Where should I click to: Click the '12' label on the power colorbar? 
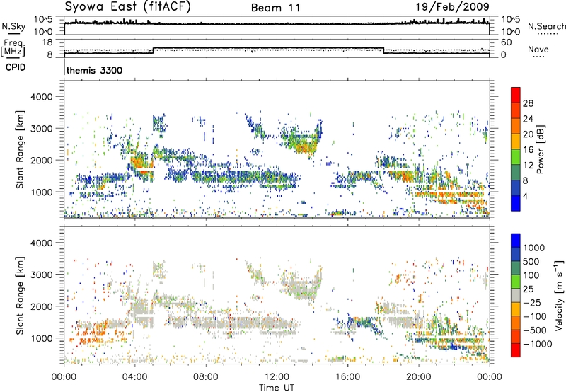(x=528, y=166)
